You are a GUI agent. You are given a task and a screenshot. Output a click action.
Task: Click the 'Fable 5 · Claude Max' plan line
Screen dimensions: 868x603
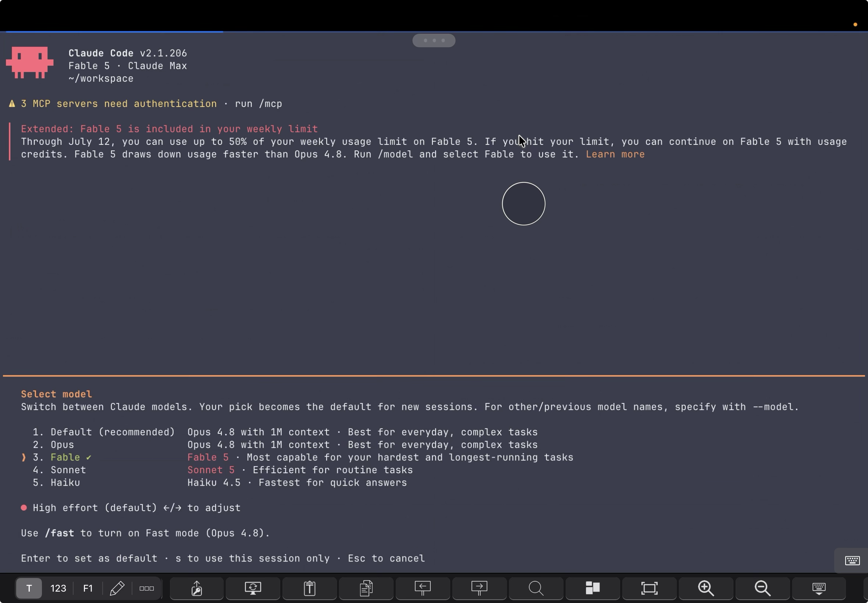click(x=128, y=66)
